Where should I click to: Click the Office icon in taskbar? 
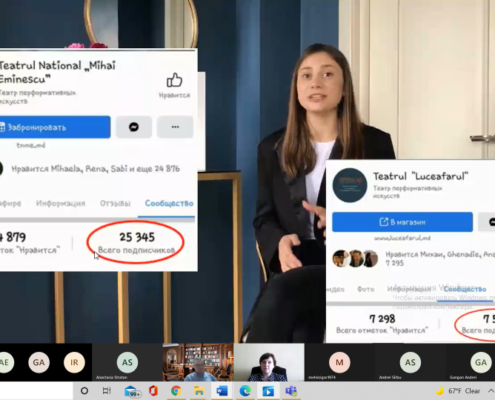pyautogui.click(x=153, y=391)
